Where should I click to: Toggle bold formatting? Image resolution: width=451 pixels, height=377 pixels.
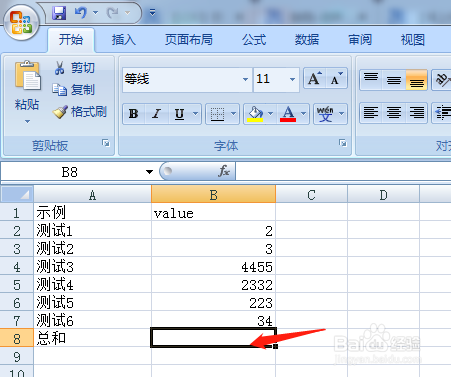[134, 114]
